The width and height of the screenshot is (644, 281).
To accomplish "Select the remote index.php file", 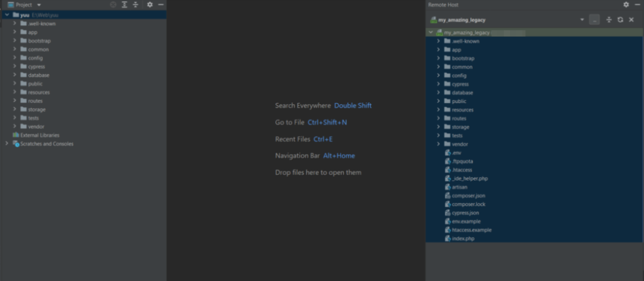I will click(462, 238).
